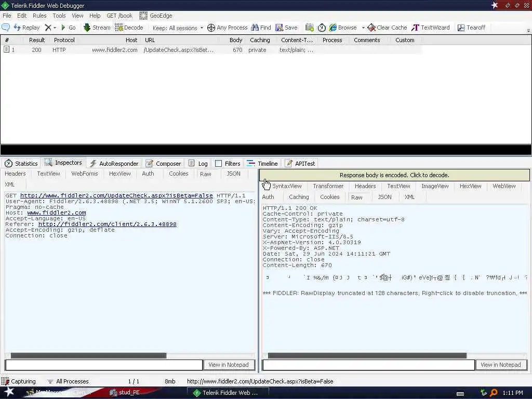The width and height of the screenshot is (532, 399).
Task: Click the response pane horizontal scrollbar
Action: [367, 355]
